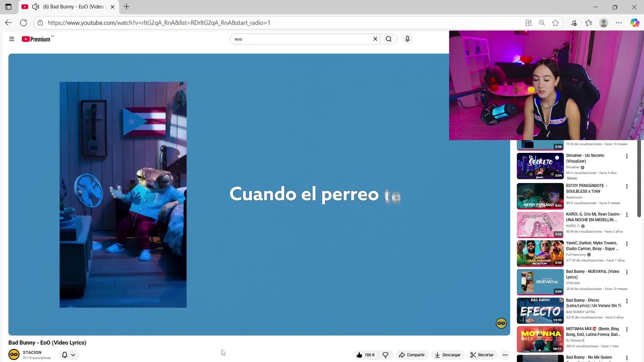Click the video title Bad Bunny - EoO
Screen dimensions: 644x362
coord(47,343)
